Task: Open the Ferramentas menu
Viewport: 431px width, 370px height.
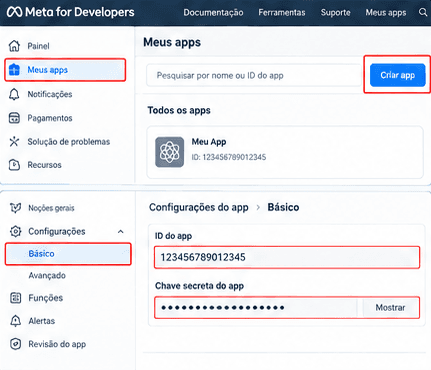Action: point(282,13)
